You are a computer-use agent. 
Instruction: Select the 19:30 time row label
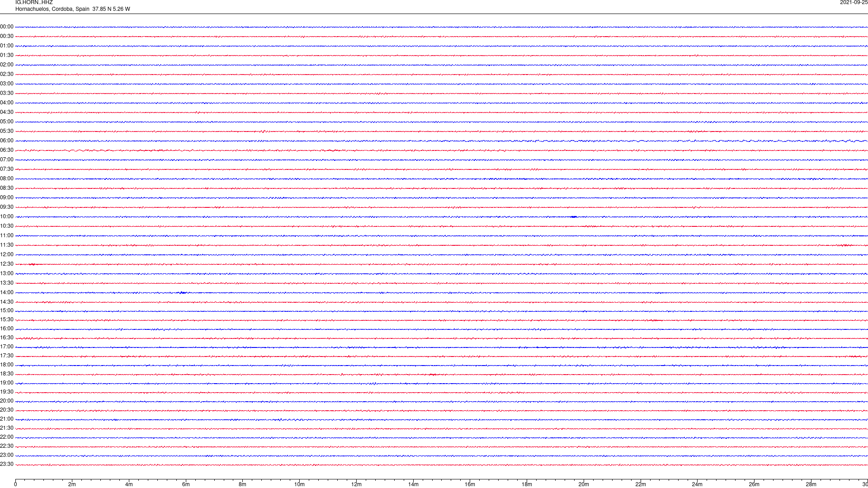pos(7,392)
